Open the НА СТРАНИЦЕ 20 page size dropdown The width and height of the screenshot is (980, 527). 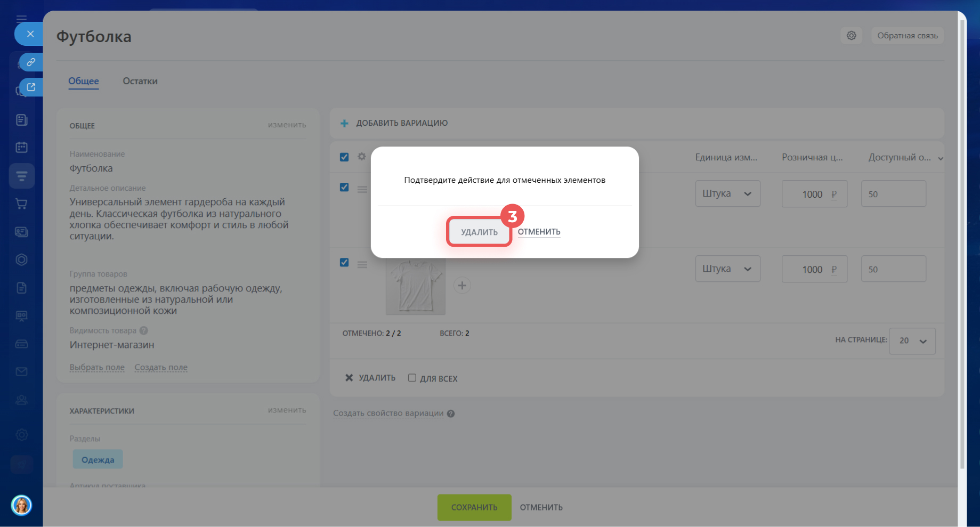point(912,341)
